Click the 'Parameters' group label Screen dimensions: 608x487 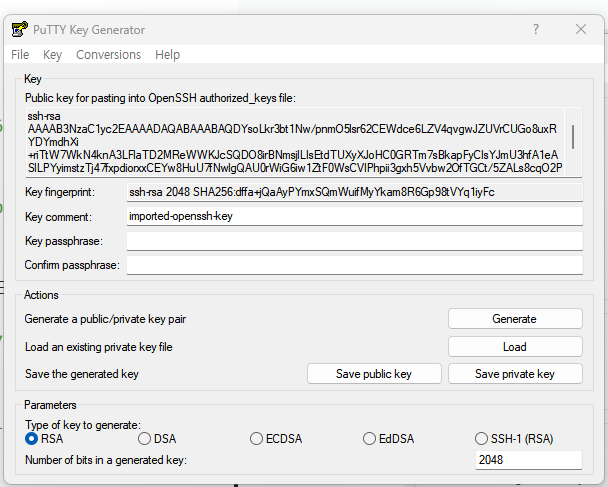click(x=50, y=405)
